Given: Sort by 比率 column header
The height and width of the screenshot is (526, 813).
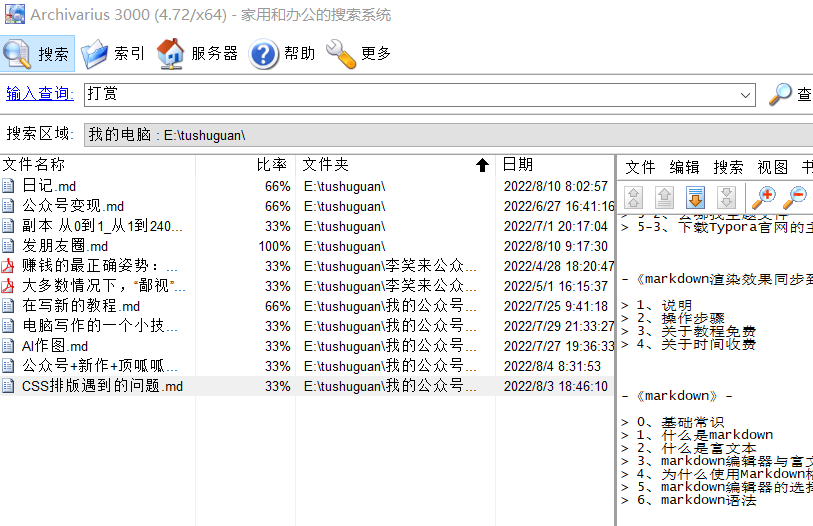Looking at the screenshot, I should (272, 164).
